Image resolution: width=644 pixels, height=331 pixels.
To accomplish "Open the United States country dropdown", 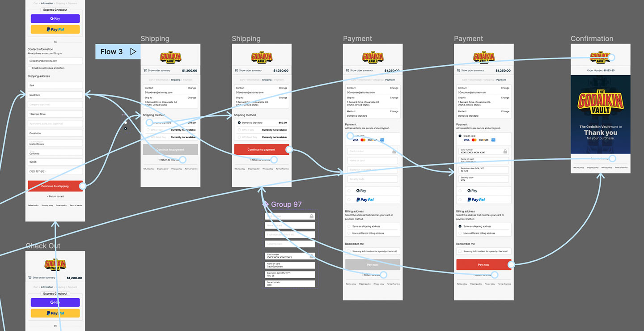I will (x=55, y=143).
